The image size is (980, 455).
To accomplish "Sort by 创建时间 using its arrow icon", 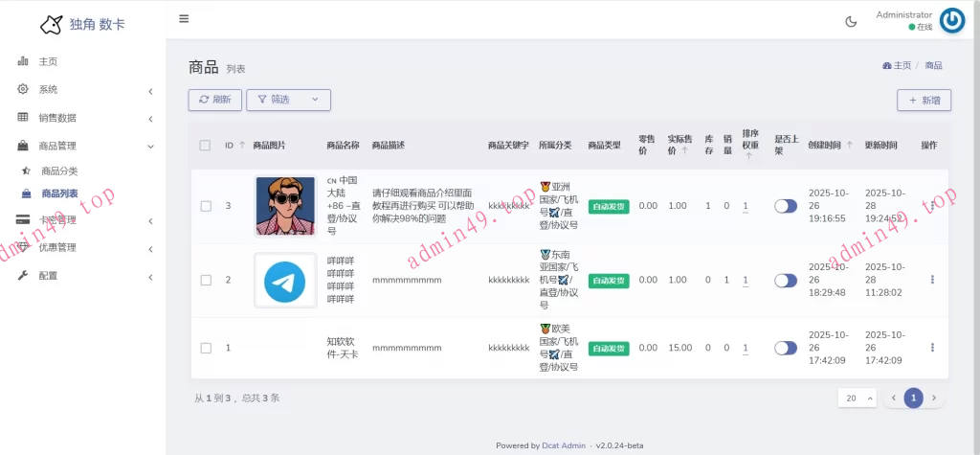I will click(x=849, y=146).
